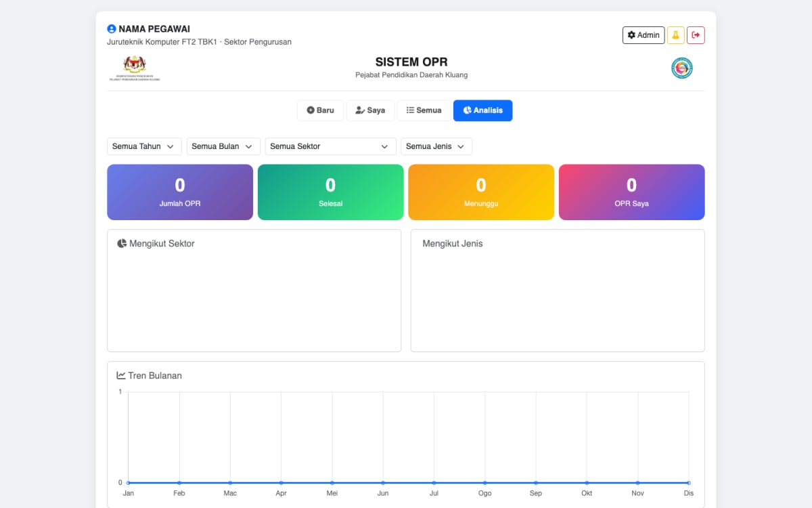Click the Jumlah OPR stat card
Viewport: 812px width, 508px height.
[x=180, y=192]
